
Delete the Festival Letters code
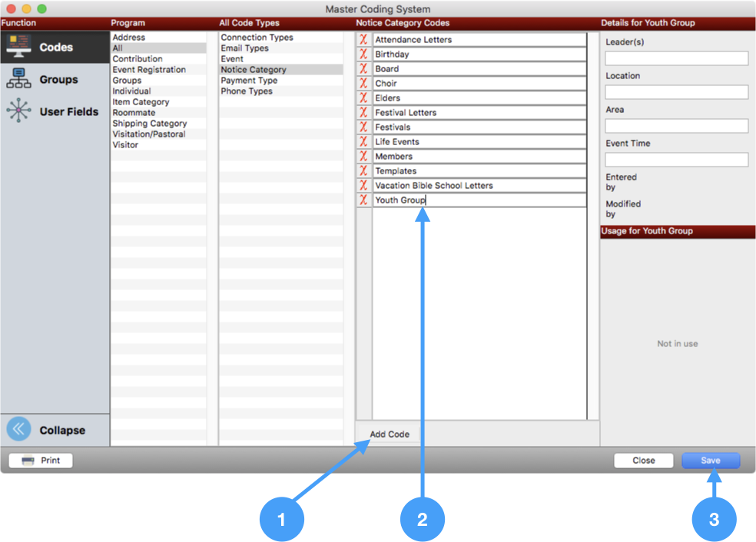[x=363, y=112]
